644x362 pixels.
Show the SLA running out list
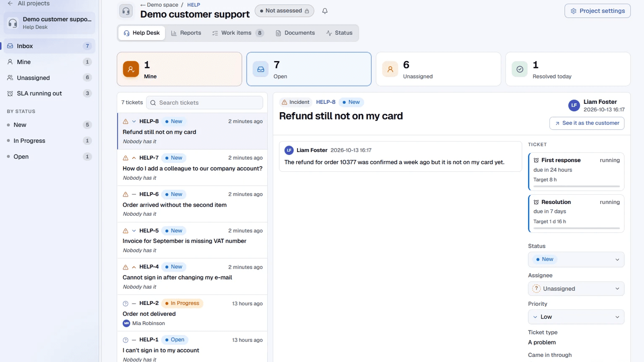[49, 93]
